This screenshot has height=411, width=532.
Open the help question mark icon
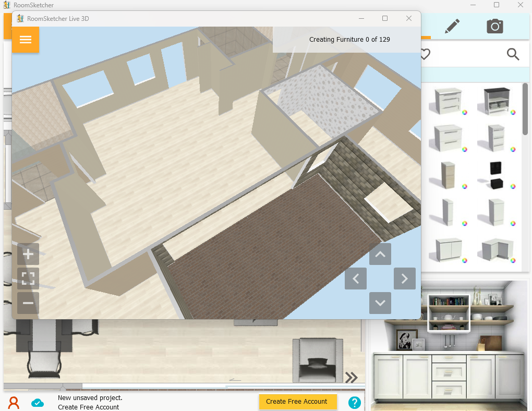(354, 403)
